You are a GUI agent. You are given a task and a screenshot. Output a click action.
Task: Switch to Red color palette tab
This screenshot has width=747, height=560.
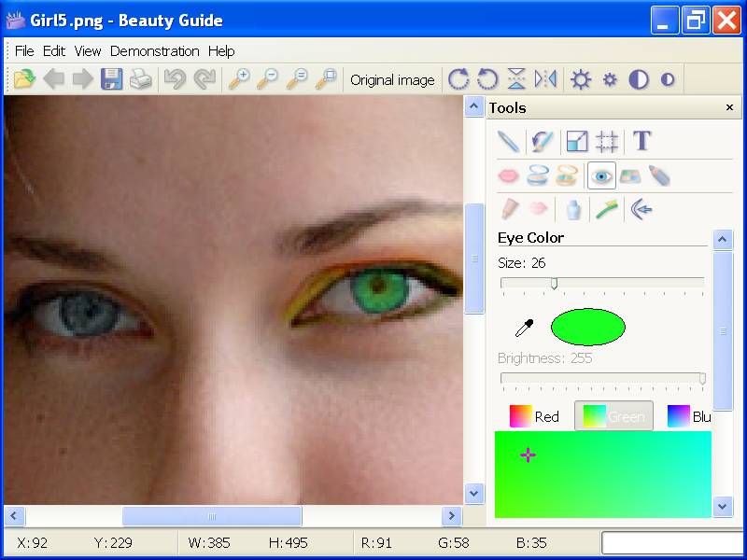point(534,416)
